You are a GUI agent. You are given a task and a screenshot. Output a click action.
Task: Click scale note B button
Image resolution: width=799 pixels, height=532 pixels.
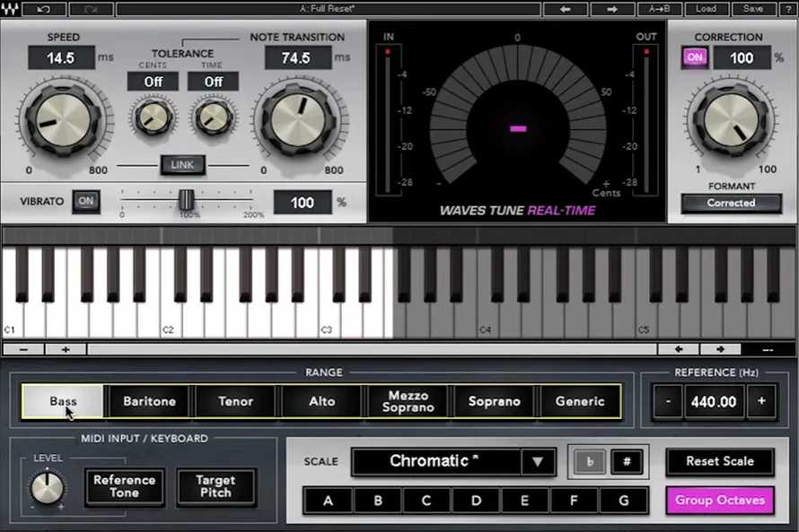pyautogui.click(x=378, y=501)
